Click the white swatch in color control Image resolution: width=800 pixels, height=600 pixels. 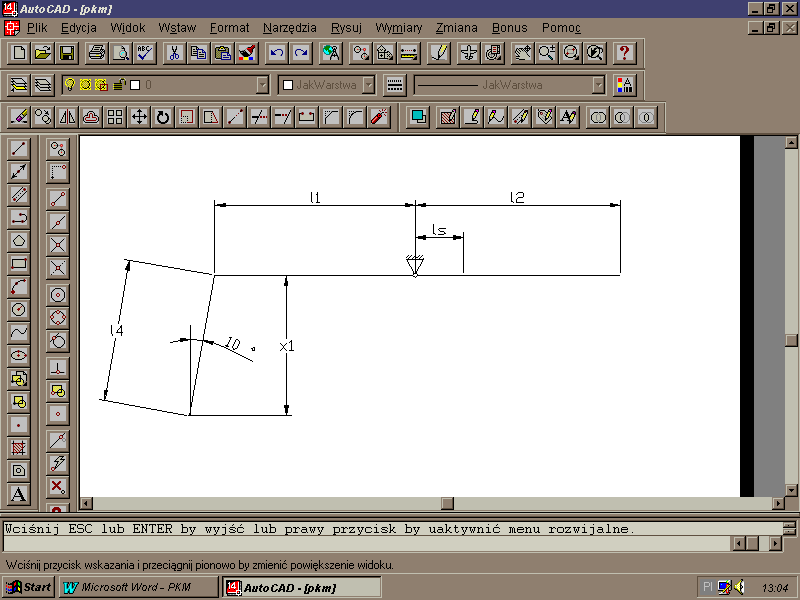pyautogui.click(x=288, y=85)
